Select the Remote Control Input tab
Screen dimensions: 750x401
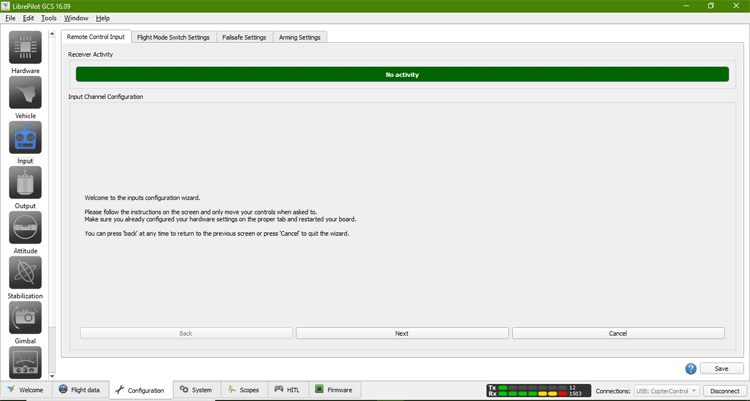click(96, 37)
